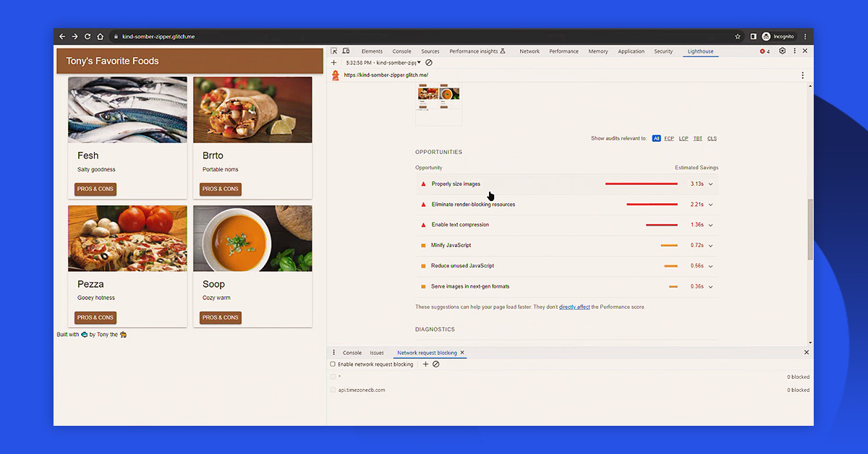Viewport: 868px width, 454px height.
Task: Click the add new Lighthouse report plus icon
Action: click(x=333, y=63)
